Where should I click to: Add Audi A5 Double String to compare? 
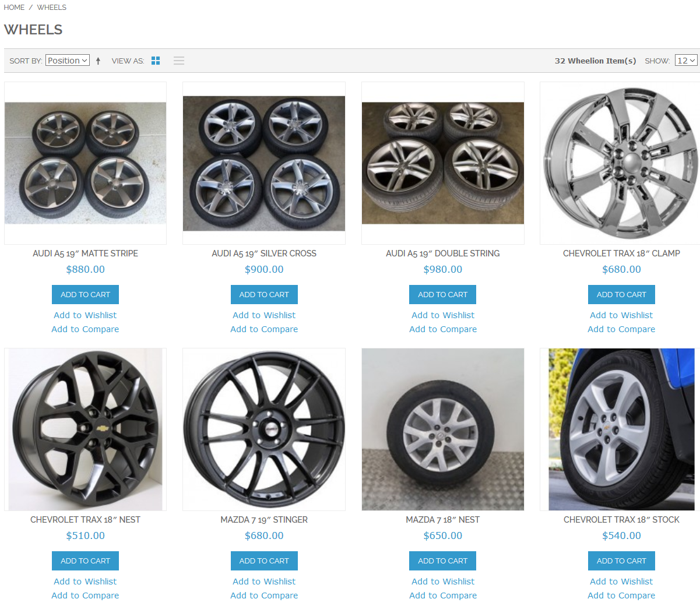pyautogui.click(x=443, y=329)
